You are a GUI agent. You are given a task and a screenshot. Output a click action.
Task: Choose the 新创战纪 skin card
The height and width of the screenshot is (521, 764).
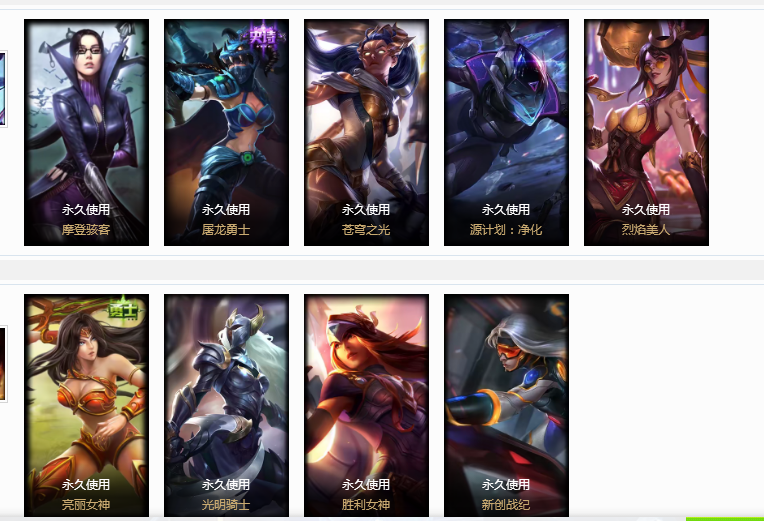(506, 405)
